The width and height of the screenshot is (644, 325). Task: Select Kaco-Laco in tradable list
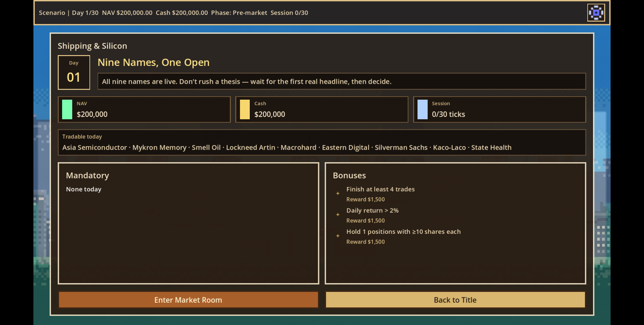449,148
